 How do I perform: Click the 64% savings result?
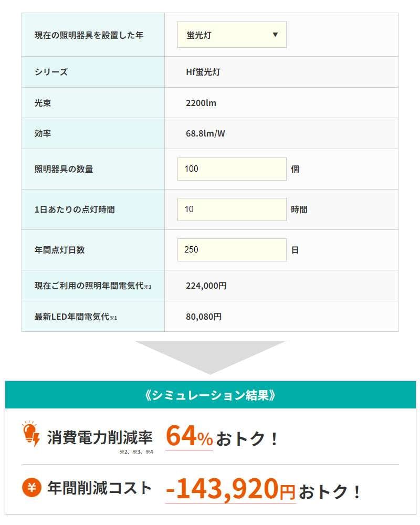pos(189,436)
